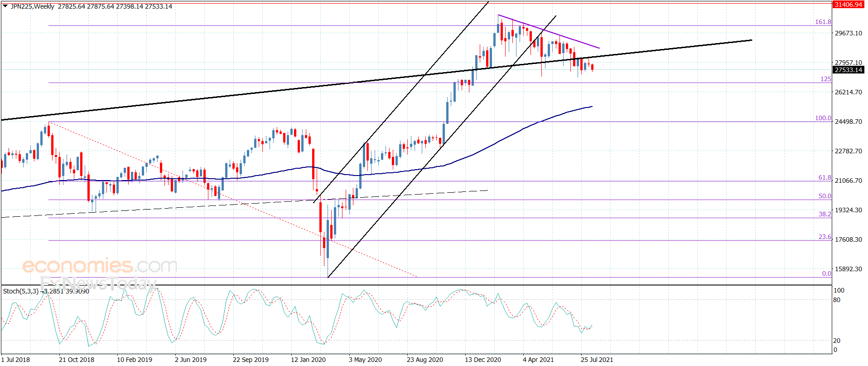The height and width of the screenshot is (366, 868).
Task: Click the 10 Feb 2019 date label
Action: click(x=135, y=360)
